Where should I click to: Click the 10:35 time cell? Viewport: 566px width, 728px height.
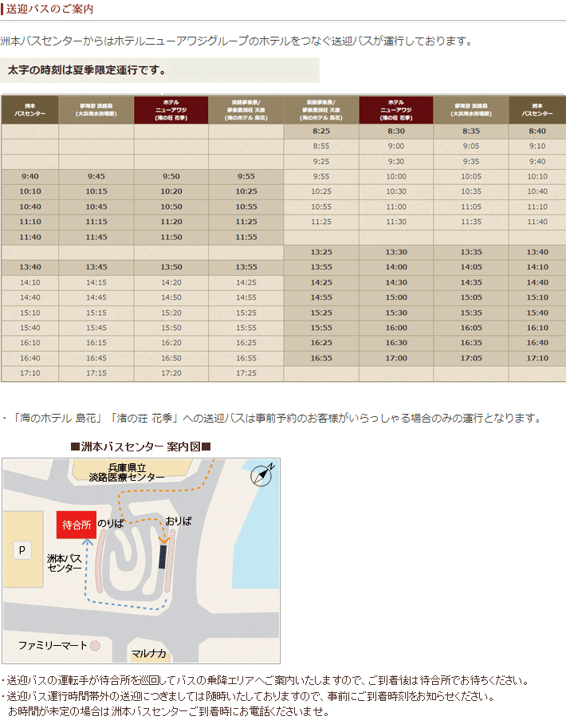click(471, 191)
